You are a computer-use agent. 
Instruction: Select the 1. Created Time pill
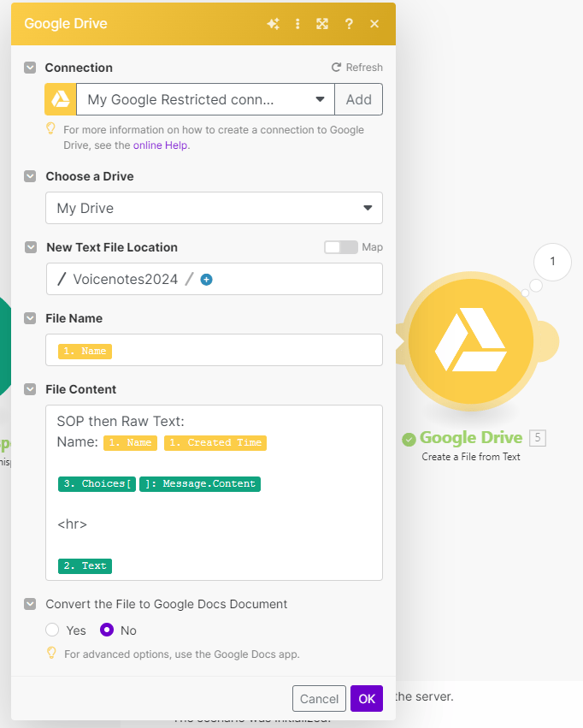215,442
